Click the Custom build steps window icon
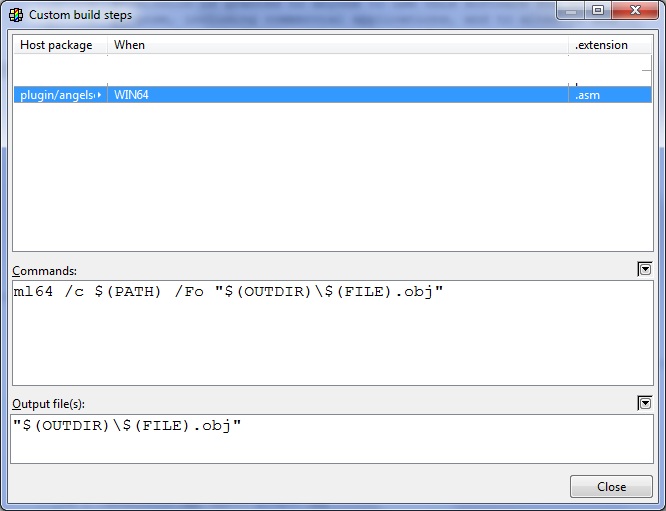The image size is (666, 511). click(x=16, y=15)
